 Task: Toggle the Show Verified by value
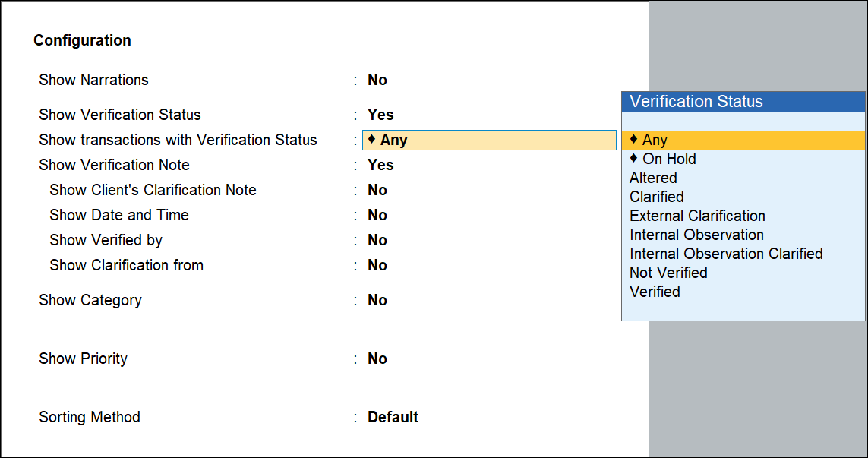377,240
